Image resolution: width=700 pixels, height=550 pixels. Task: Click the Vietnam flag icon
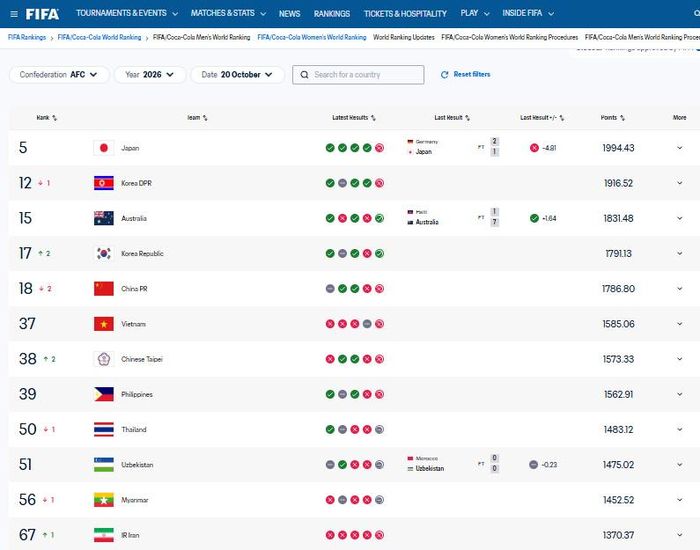(x=104, y=324)
